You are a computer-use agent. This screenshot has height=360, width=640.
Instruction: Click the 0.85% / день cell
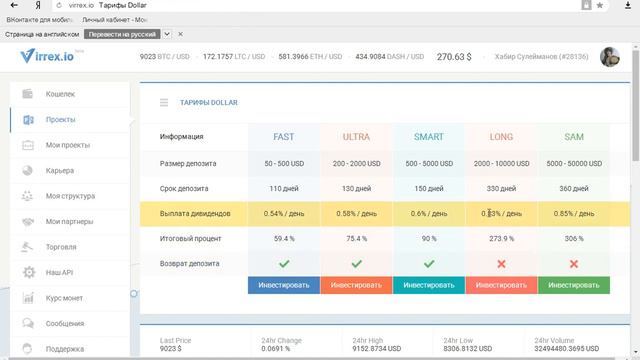pyautogui.click(x=574, y=213)
